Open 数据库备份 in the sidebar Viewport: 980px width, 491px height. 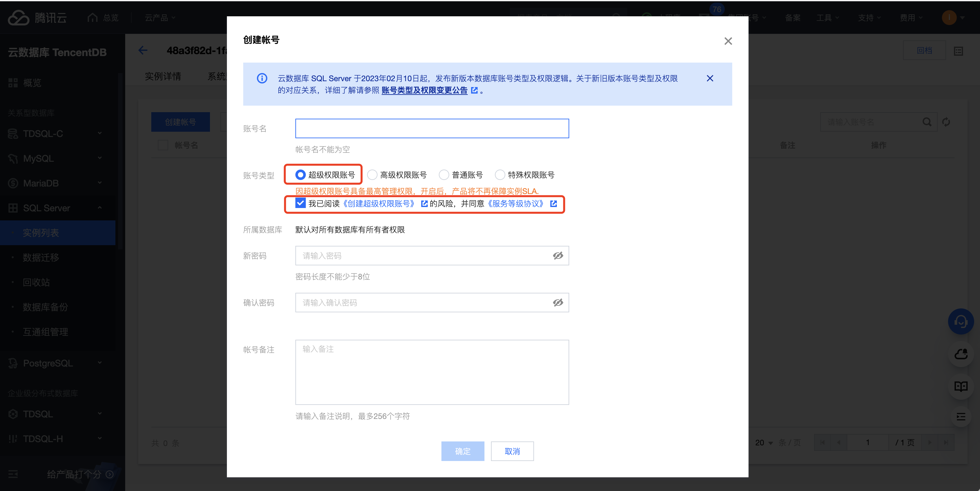coord(45,307)
